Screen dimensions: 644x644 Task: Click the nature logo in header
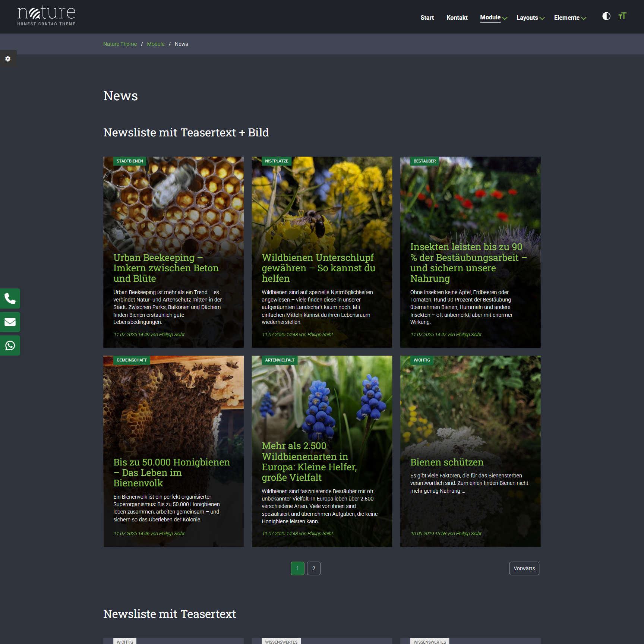point(46,16)
